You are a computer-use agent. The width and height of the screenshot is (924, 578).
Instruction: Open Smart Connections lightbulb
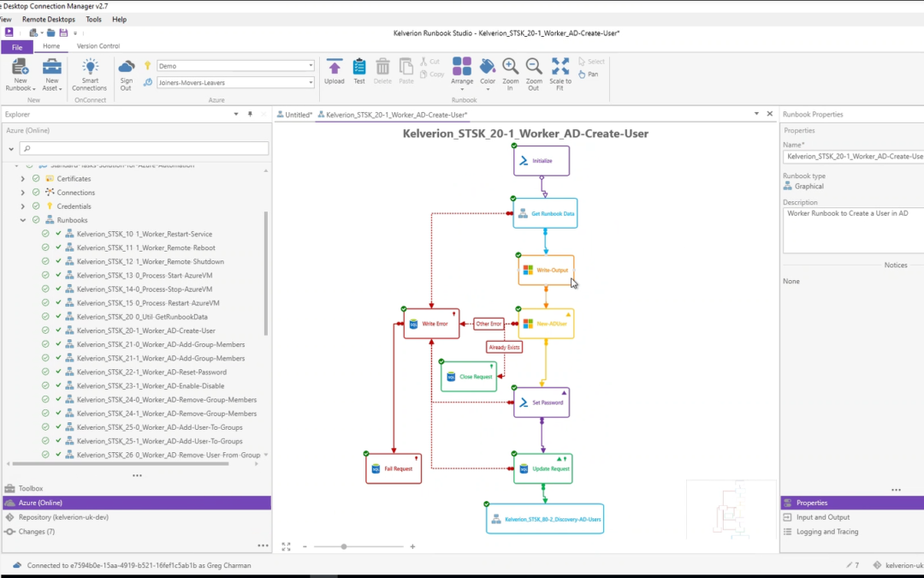tap(90, 67)
